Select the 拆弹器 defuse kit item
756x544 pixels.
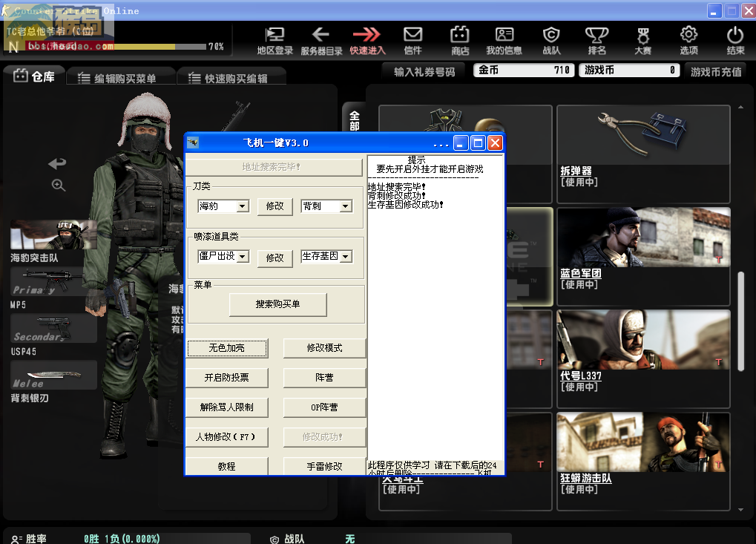pyautogui.click(x=643, y=154)
